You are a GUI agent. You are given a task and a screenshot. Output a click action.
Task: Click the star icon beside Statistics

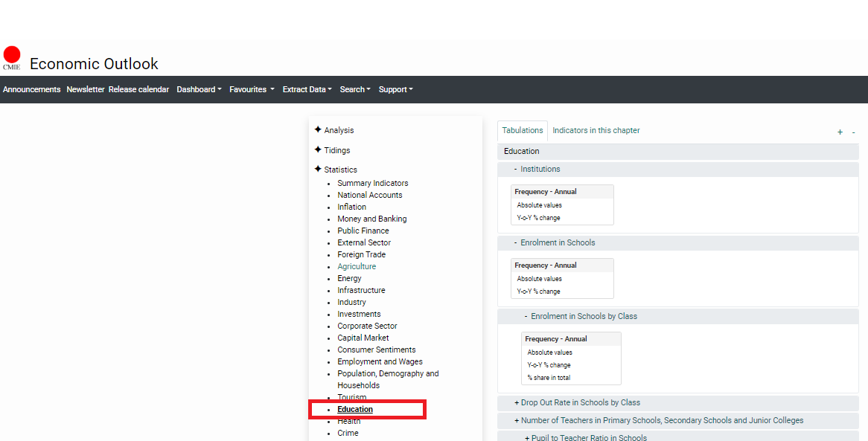pyautogui.click(x=318, y=169)
